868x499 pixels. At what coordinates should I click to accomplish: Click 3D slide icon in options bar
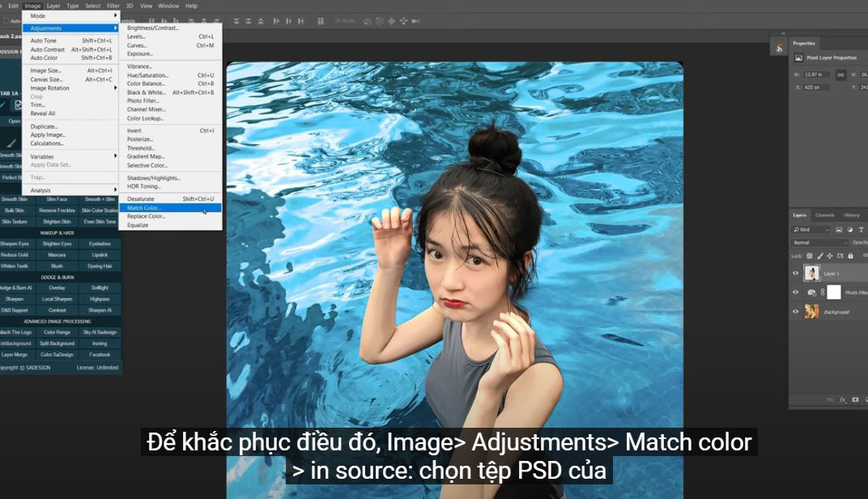[403, 21]
